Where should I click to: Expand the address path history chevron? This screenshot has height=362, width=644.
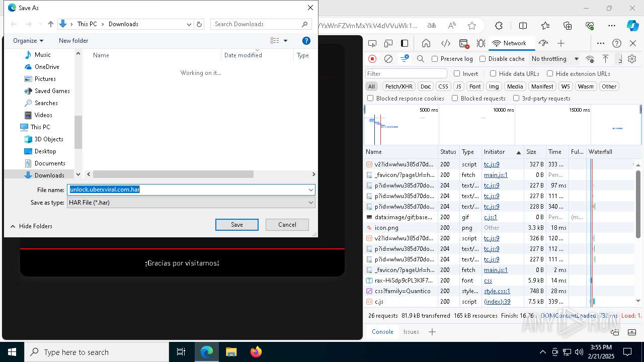(189, 24)
